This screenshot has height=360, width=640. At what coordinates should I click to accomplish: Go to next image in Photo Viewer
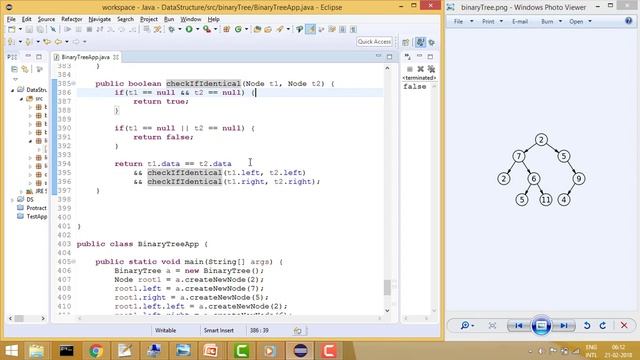564,325
